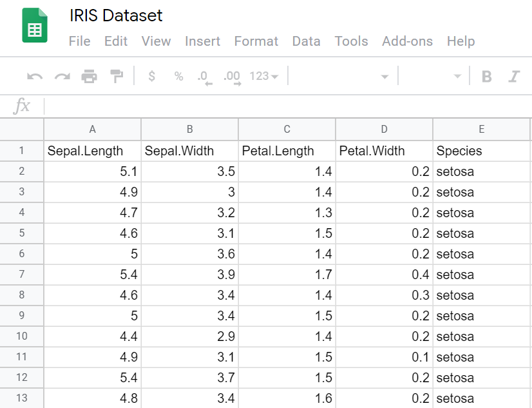532x408 pixels.
Task: Select row 13 header
Action: [x=22, y=398]
